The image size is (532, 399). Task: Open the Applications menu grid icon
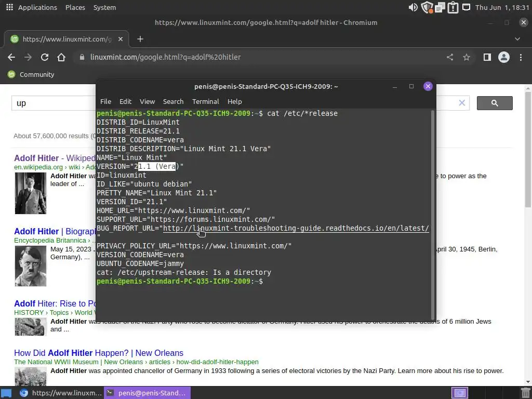click(9, 7)
